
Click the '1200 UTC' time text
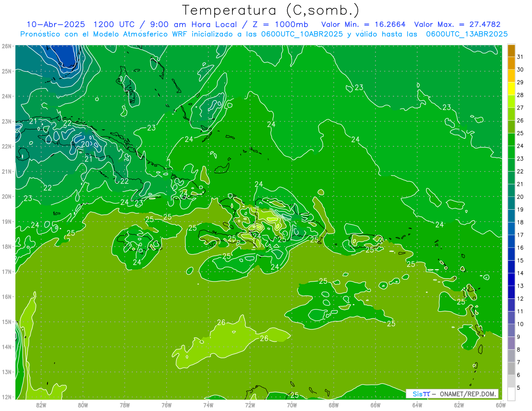(x=114, y=24)
